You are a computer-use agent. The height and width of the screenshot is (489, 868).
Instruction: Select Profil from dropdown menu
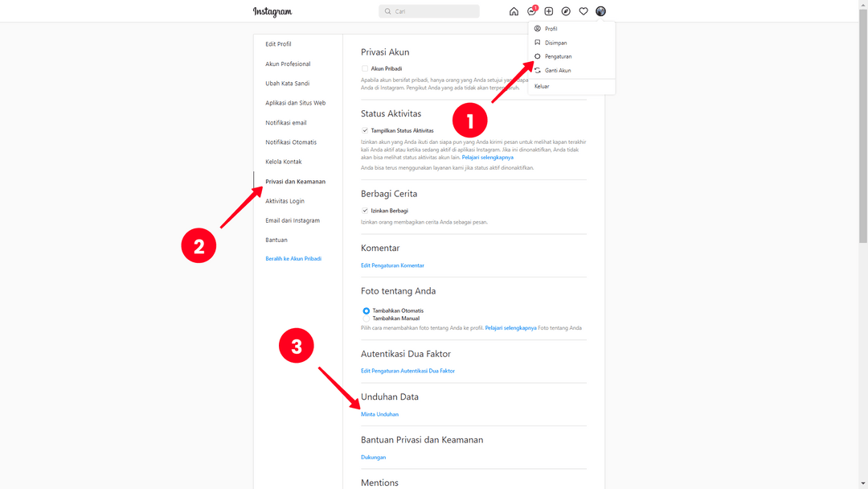pyautogui.click(x=551, y=29)
